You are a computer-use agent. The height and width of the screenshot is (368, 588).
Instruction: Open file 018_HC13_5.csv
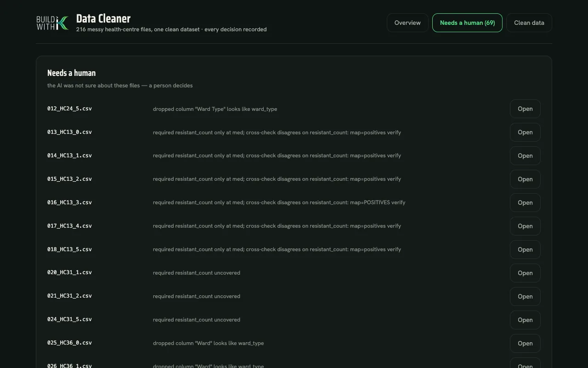tap(525, 250)
